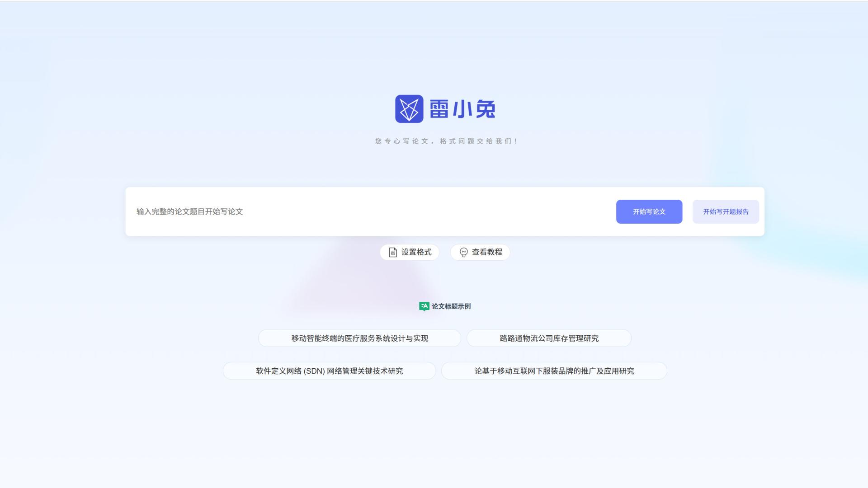Choose the 软件定义网络 (SDN) example title
868x488 pixels.
point(329,371)
